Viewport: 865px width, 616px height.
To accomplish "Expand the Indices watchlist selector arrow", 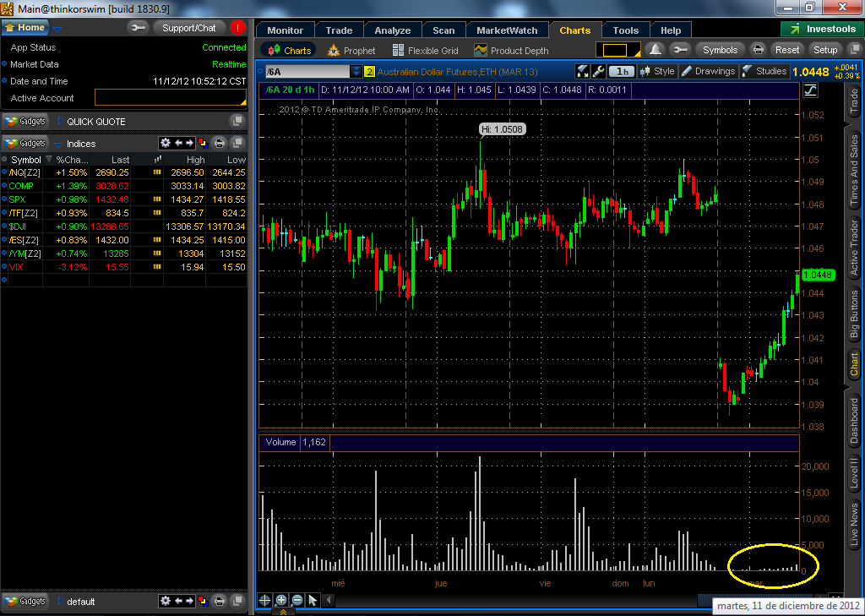I will pyautogui.click(x=58, y=144).
